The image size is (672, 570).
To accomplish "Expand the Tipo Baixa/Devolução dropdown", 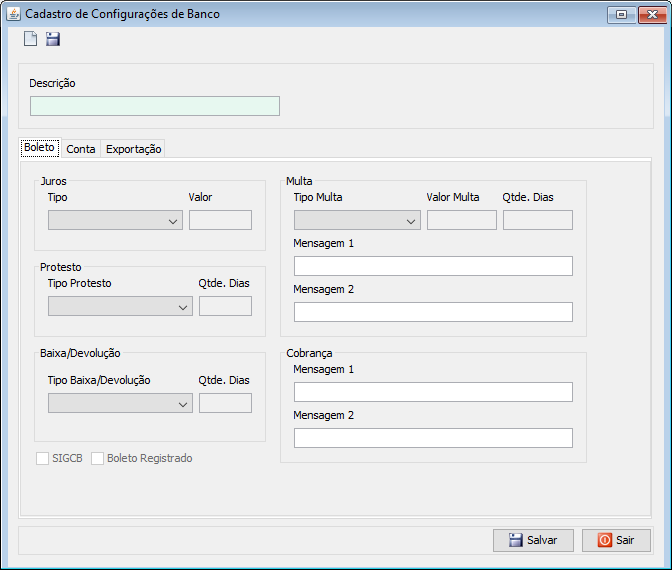I will click(120, 403).
